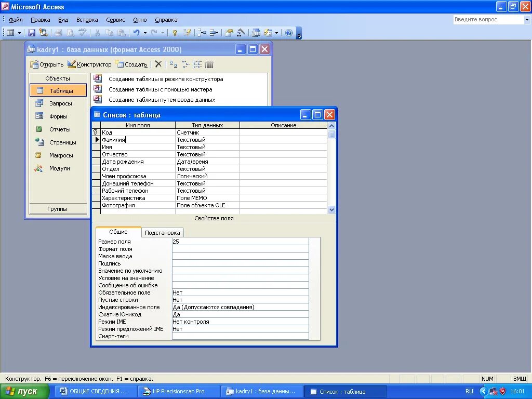
Task: Click the Redo arrow icon
Action: point(154,33)
